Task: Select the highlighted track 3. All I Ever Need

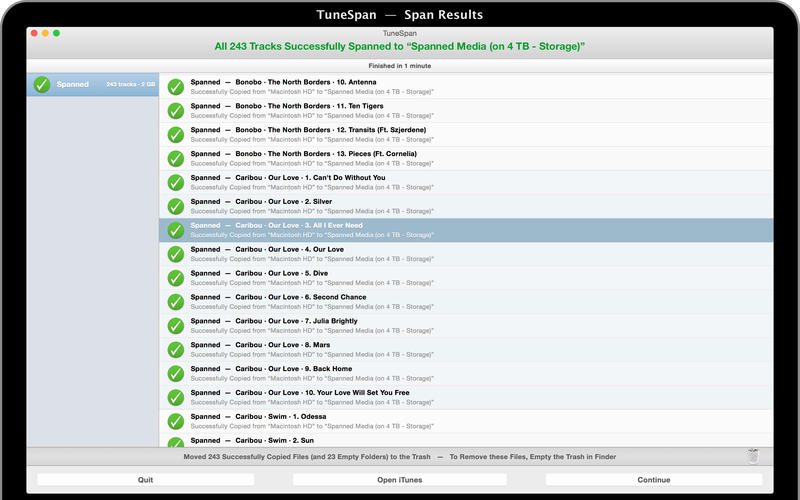Action: coord(465,230)
